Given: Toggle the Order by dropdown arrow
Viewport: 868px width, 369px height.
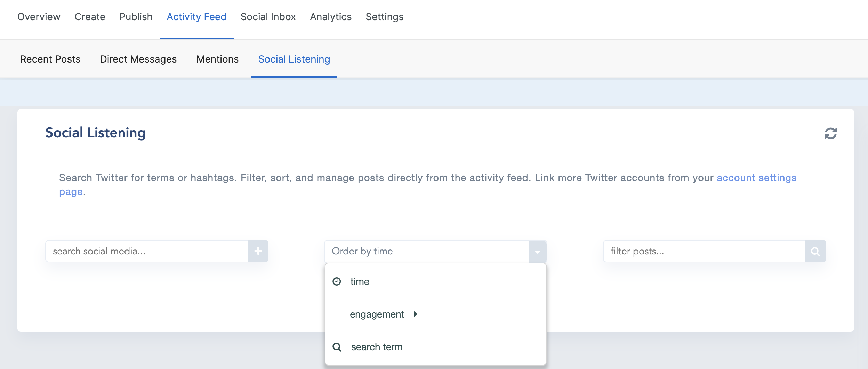Looking at the screenshot, I should click(537, 251).
